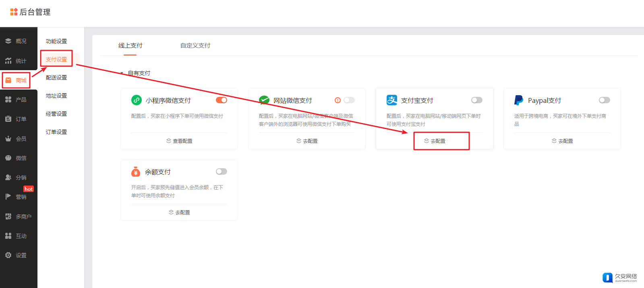Collapse the 自有支付 section

(122, 73)
